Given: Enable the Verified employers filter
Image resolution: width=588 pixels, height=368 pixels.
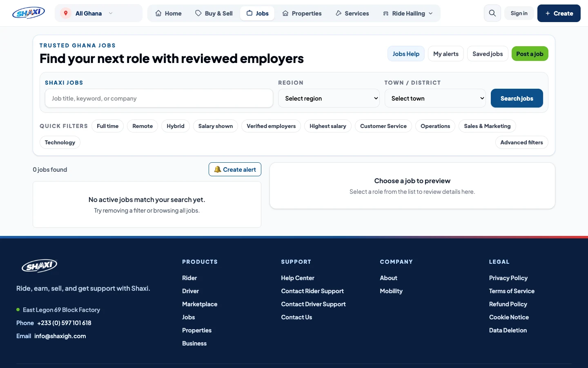Looking at the screenshot, I should [x=271, y=126].
